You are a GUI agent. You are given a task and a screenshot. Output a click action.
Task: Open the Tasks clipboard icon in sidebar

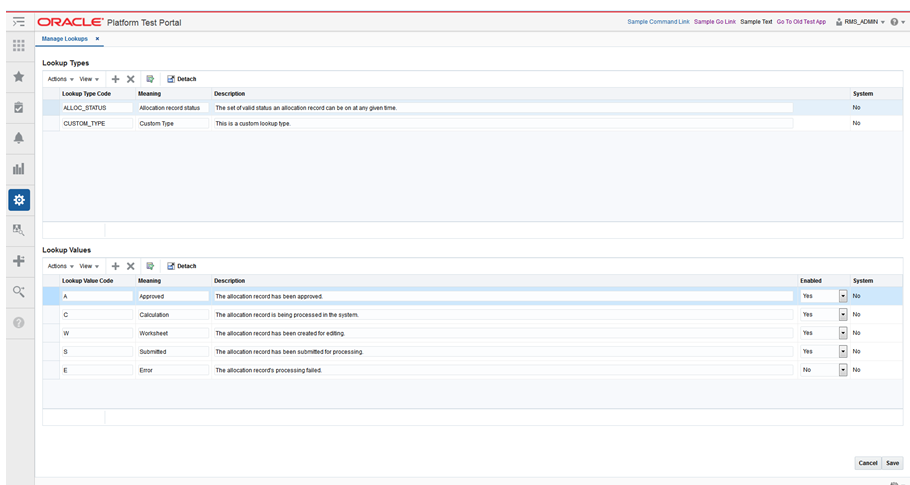(x=19, y=107)
